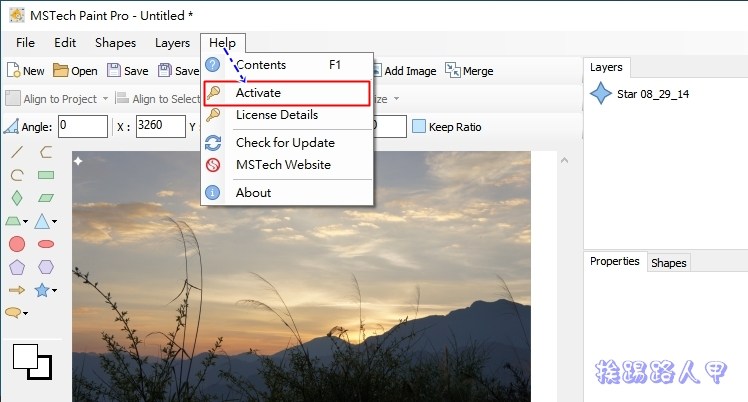Close the open Help menu
Viewport: 748px width, 402px height.
tap(222, 42)
